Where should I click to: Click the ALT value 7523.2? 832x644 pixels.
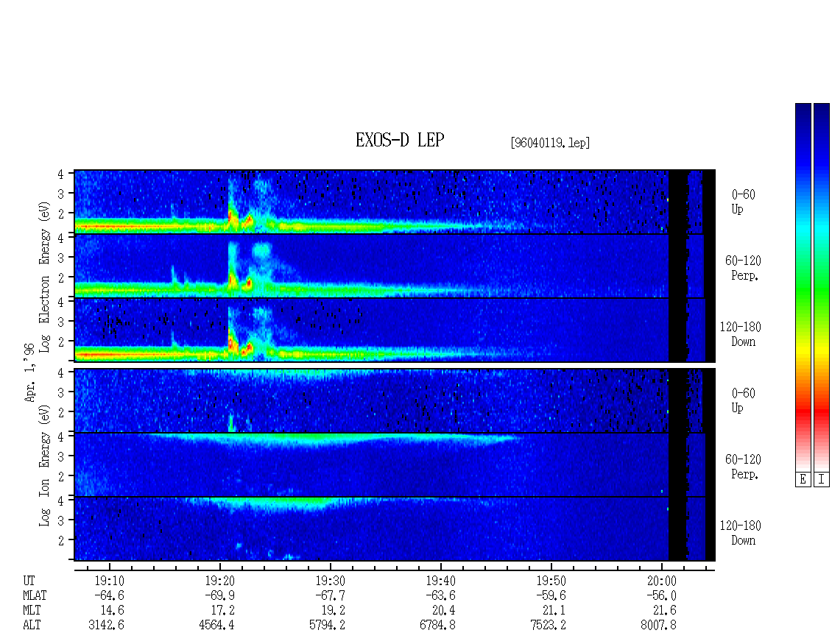[x=548, y=625]
